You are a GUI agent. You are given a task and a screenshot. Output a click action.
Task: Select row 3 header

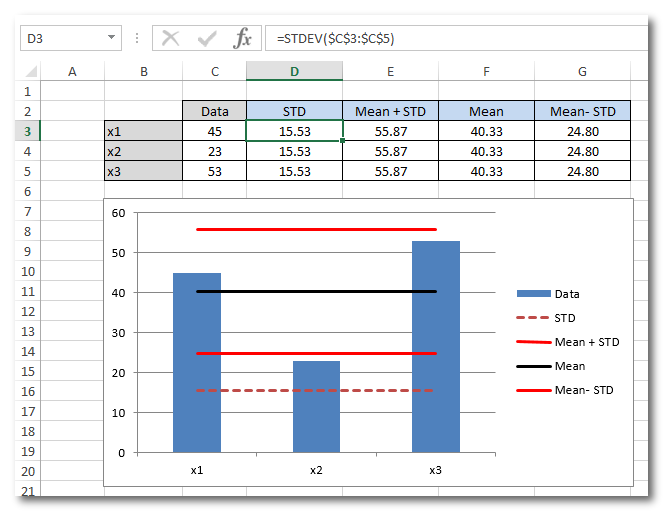click(26, 131)
